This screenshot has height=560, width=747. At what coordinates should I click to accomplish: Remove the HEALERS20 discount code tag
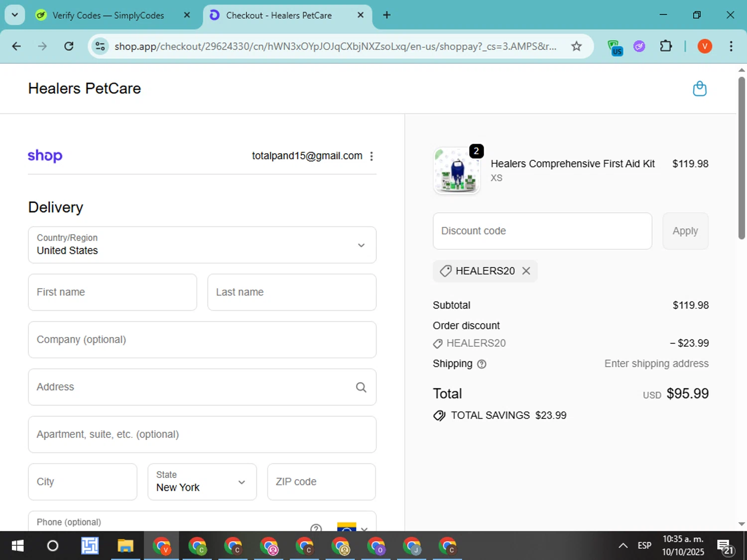coord(526,271)
